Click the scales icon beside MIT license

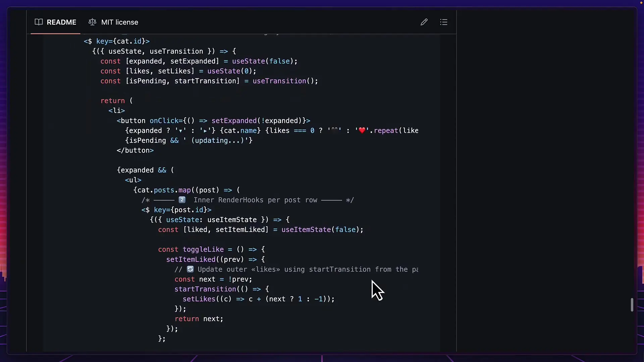(x=92, y=22)
